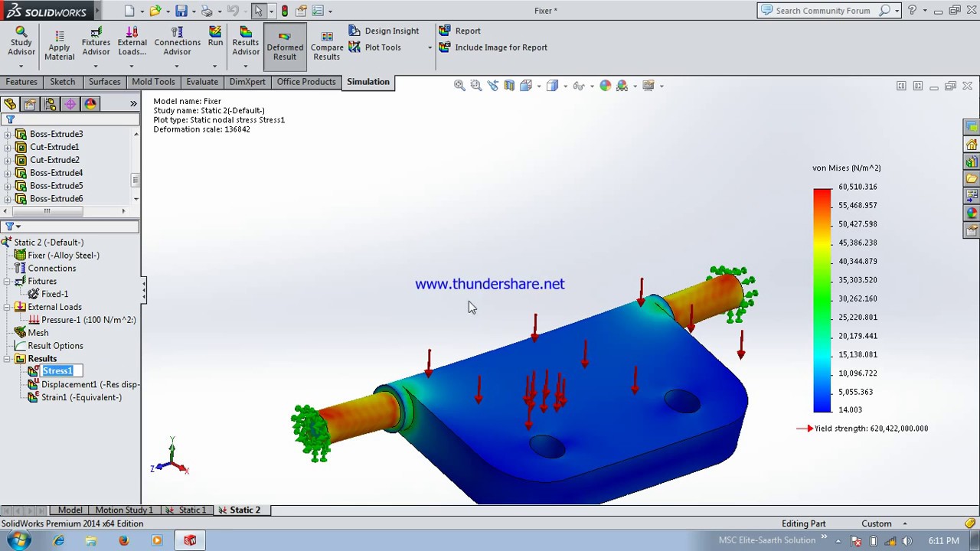Expand the Study Advisor dropdown arrow

(21, 65)
